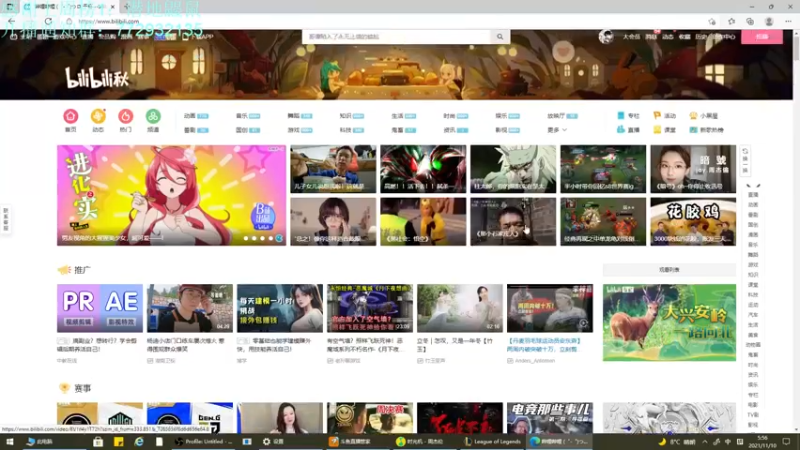The image size is (800, 450).
Task: Open the Windows notification center icon
Action: click(786, 441)
